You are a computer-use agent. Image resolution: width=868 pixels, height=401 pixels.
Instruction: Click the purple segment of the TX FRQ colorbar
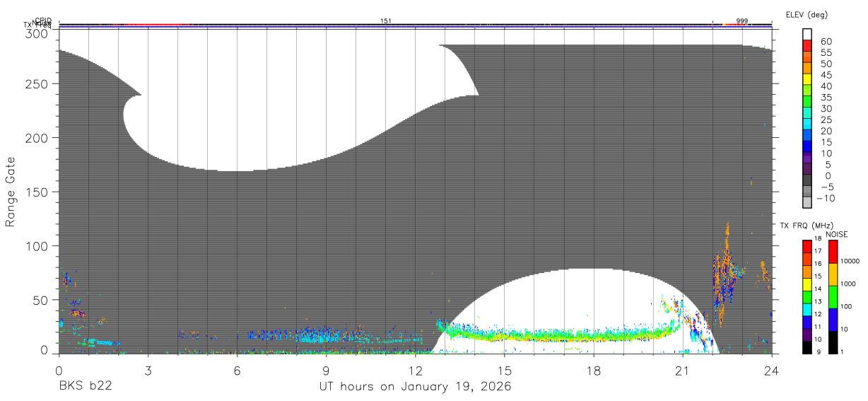point(807,334)
